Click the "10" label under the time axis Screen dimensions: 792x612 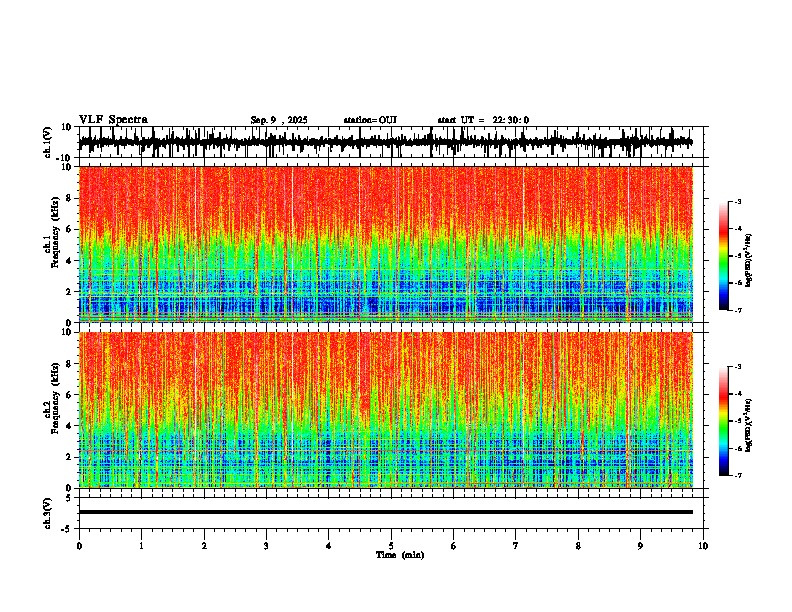703,546
